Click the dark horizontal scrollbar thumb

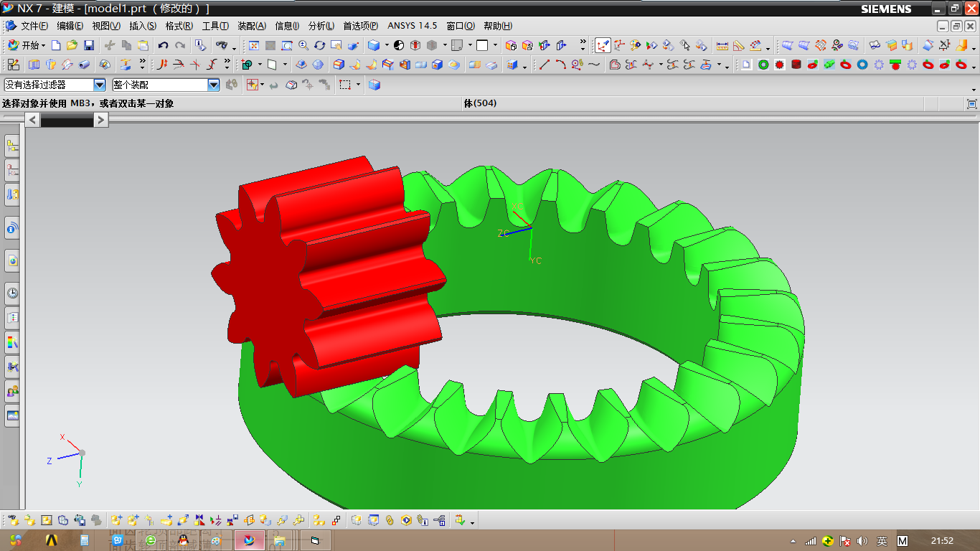(67, 121)
